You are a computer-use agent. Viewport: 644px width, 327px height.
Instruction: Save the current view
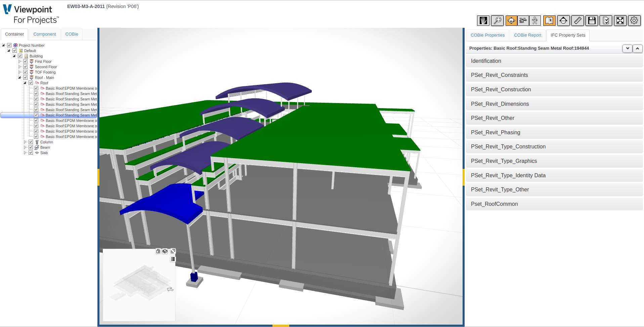(591, 20)
